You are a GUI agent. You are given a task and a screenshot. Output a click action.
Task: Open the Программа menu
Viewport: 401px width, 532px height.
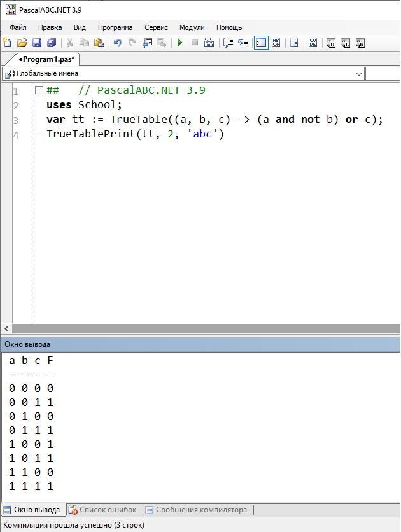coord(115,27)
